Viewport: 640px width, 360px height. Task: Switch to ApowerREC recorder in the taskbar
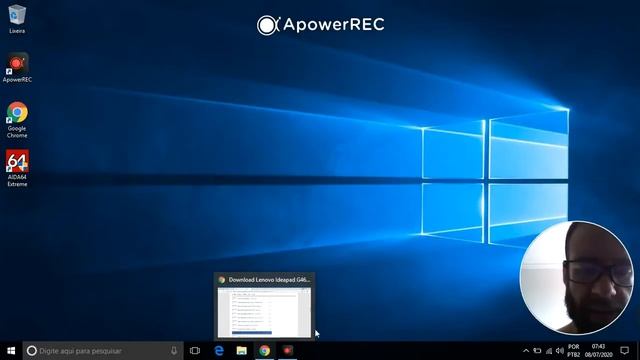click(287, 351)
